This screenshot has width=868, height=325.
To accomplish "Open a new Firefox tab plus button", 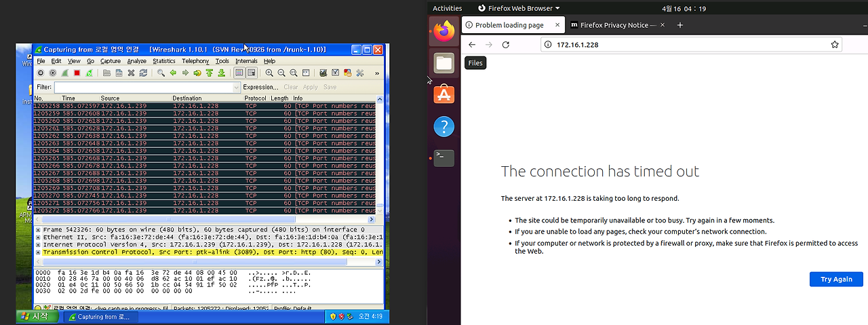I will point(680,25).
